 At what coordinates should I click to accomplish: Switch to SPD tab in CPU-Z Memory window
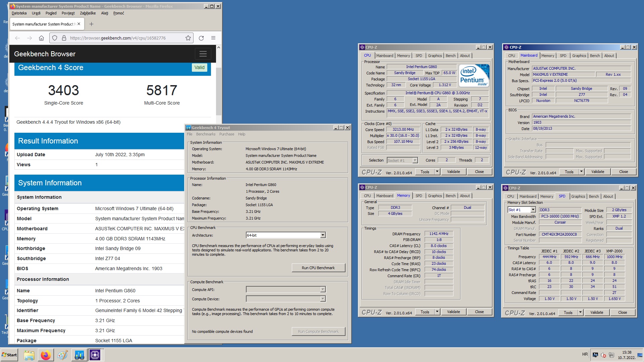coord(419,196)
